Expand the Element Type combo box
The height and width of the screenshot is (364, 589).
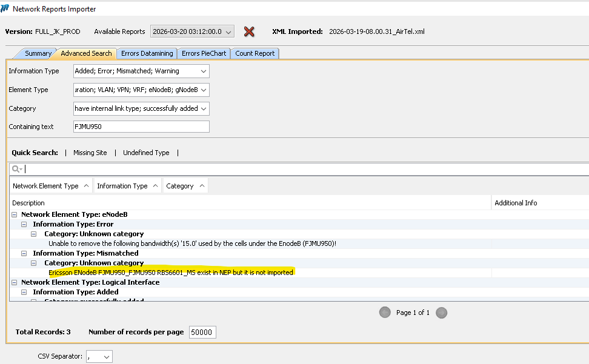pos(141,90)
